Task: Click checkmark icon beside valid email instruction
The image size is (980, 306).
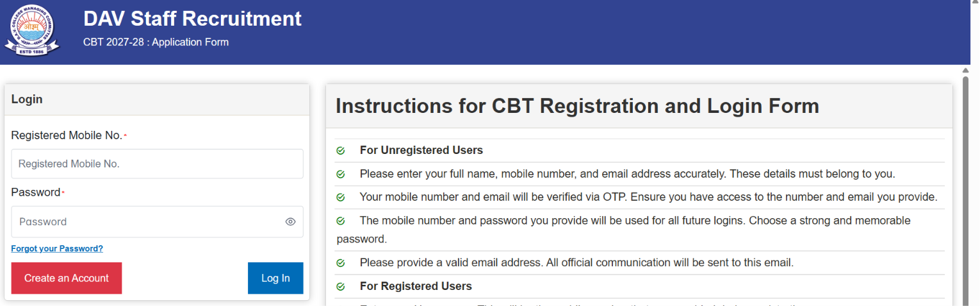Action: [341, 263]
